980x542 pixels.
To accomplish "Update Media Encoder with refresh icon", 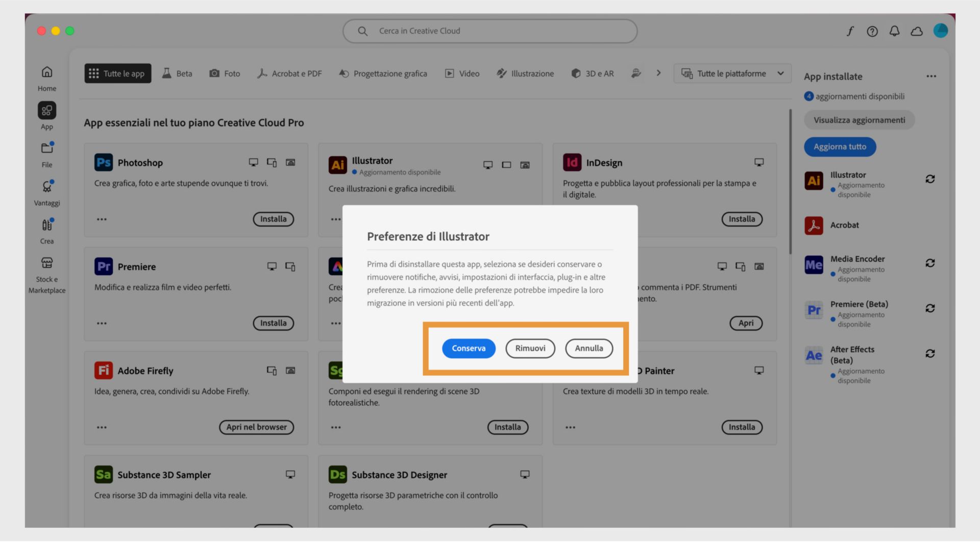I will (x=930, y=263).
